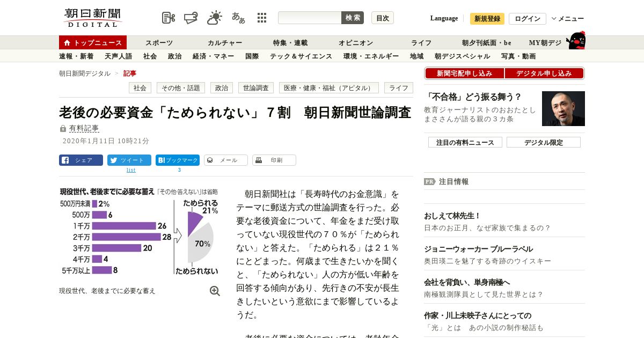Open 作家・川上未映子さんにとっての link
644x338 pixels.
tap(478, 315)
